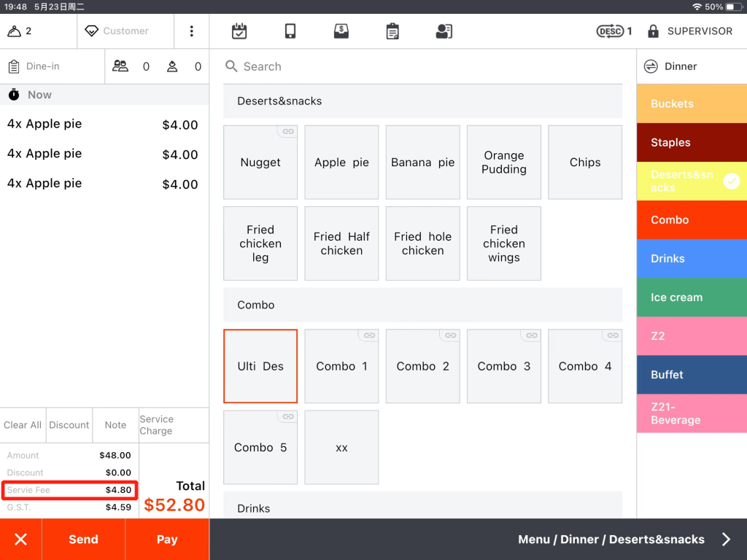Select the Combo category tab
Screen dimensions: 747x560
click(691, 220)
